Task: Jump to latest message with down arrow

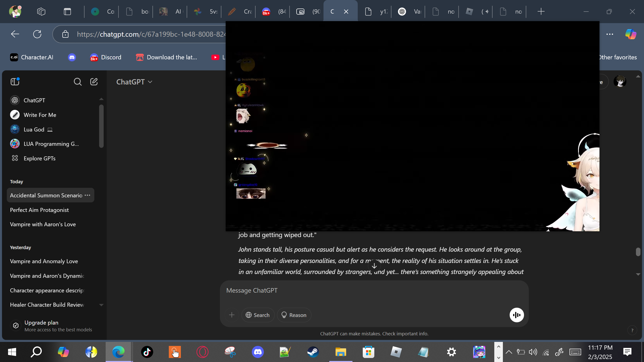Action: coord(374,266)
